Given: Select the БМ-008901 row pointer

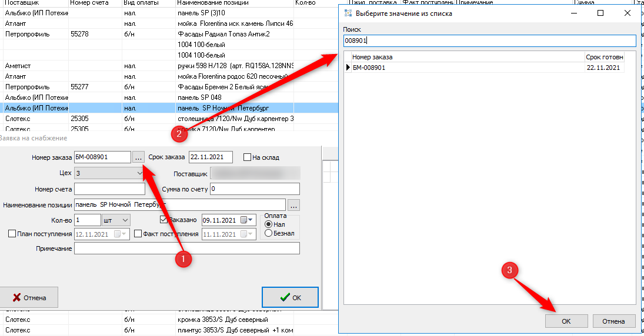Looking at the screenshot, I should pyautogui.click(x=348, y=68).
